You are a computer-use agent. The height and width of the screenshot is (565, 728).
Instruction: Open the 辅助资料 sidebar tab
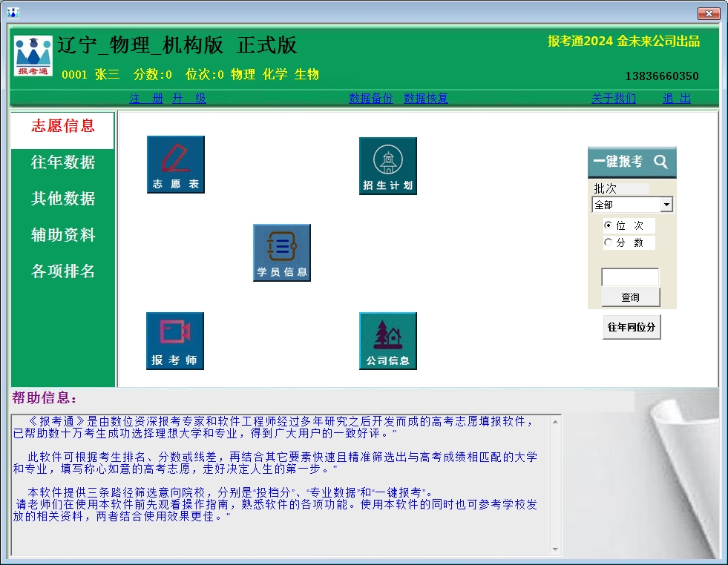(x=63, y=235)
